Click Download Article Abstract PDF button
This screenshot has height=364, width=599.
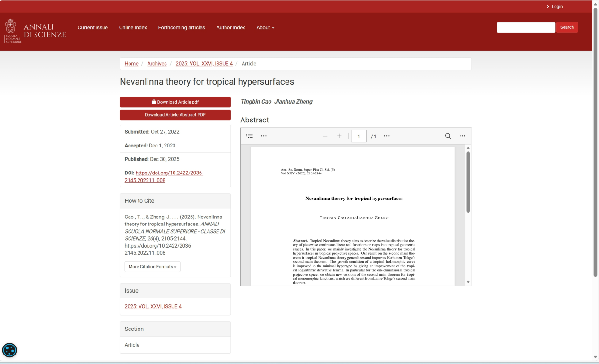175,115
